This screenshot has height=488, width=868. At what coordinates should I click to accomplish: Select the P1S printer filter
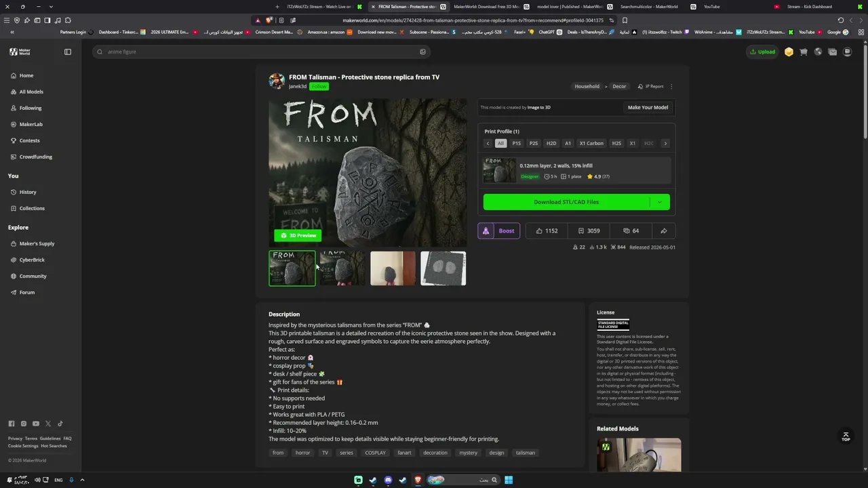(x=517, y=144)
